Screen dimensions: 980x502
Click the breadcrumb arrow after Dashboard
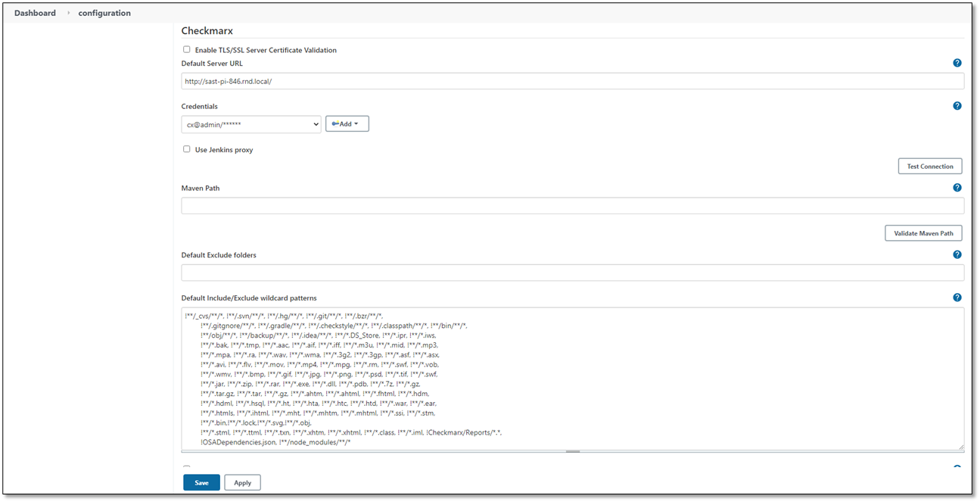point(67,13)
